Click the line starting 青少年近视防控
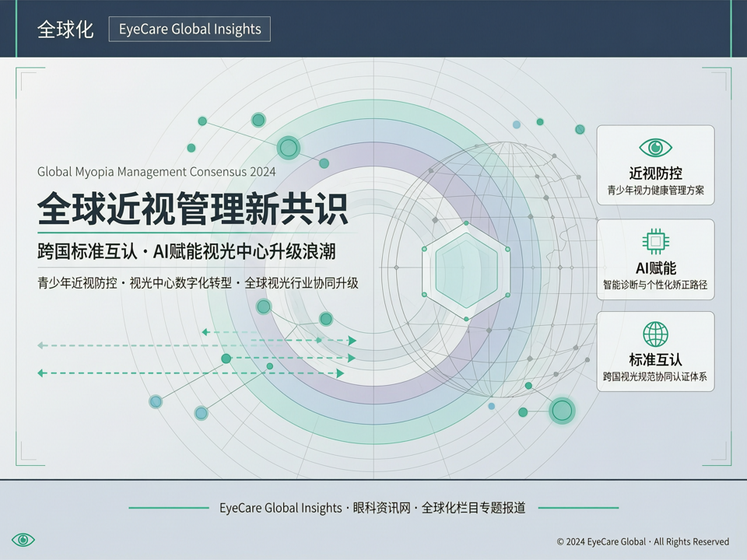 [198, 283]
